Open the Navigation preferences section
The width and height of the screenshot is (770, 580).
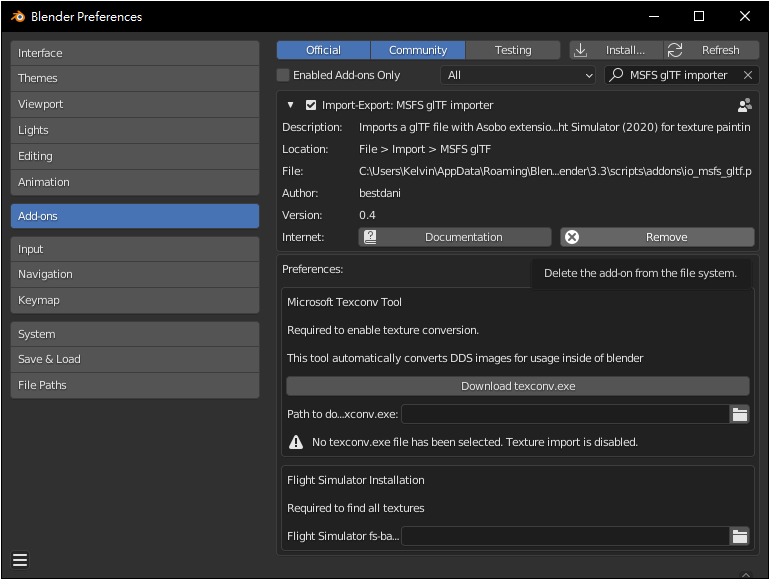(135, 275)
